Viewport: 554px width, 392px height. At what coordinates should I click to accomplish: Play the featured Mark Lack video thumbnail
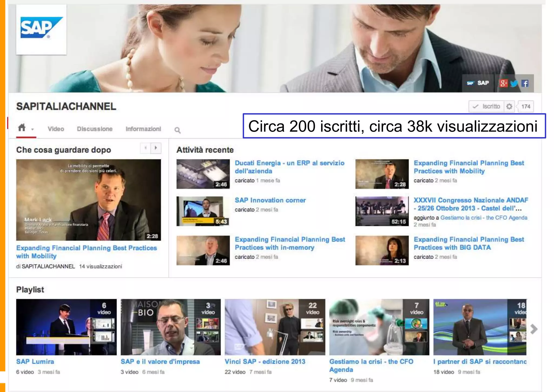coord(88,200)
